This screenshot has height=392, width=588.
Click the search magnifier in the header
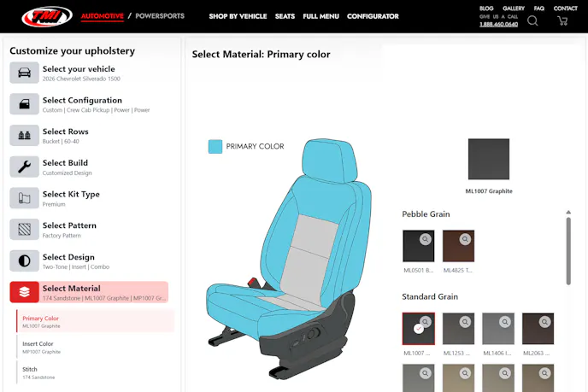[x=532, y=20]
